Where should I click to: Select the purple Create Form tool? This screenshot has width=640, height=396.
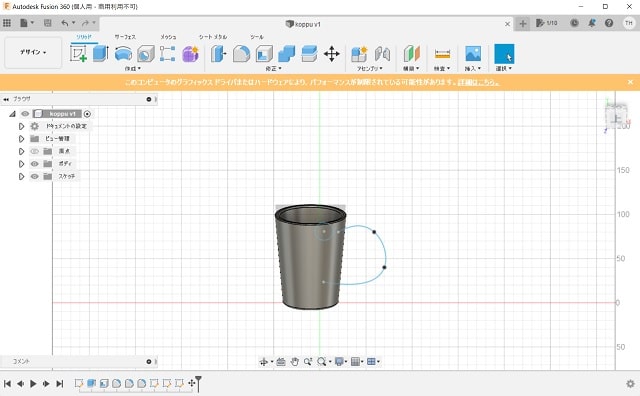190,53
